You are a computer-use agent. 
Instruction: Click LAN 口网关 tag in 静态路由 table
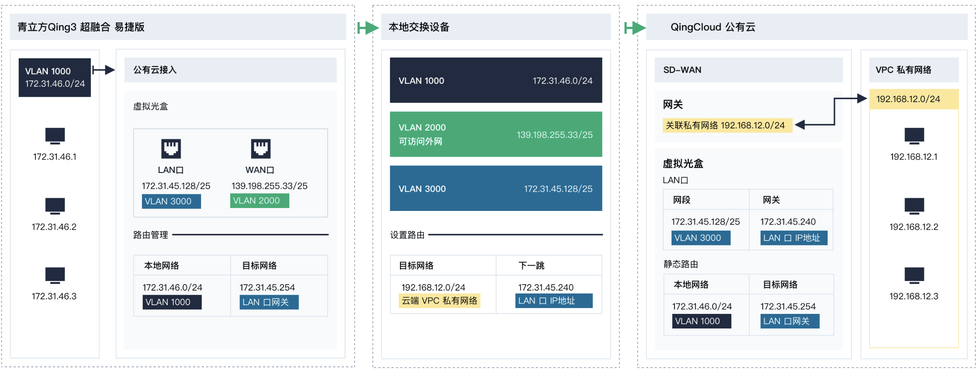790,321
